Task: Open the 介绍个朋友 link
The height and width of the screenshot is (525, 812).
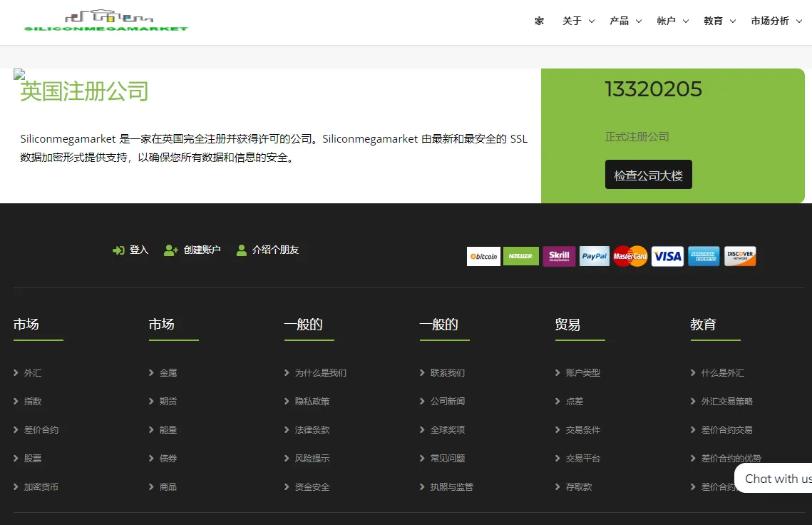Action: click(x=275, y=250)
